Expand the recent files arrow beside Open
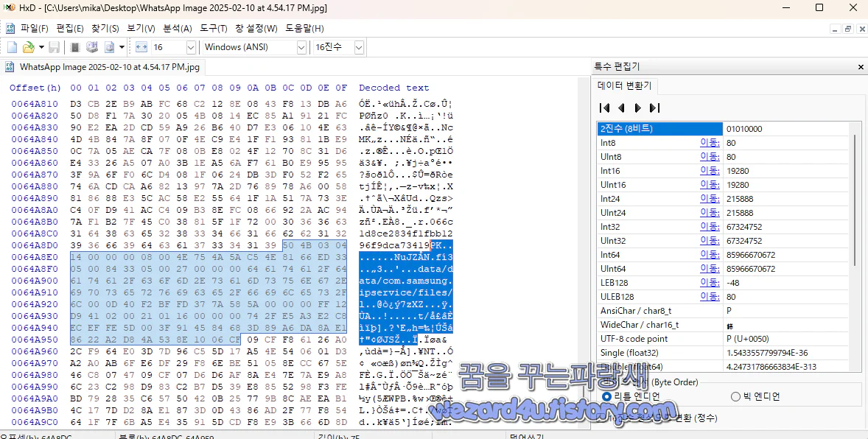 click(x=41, y=47)
